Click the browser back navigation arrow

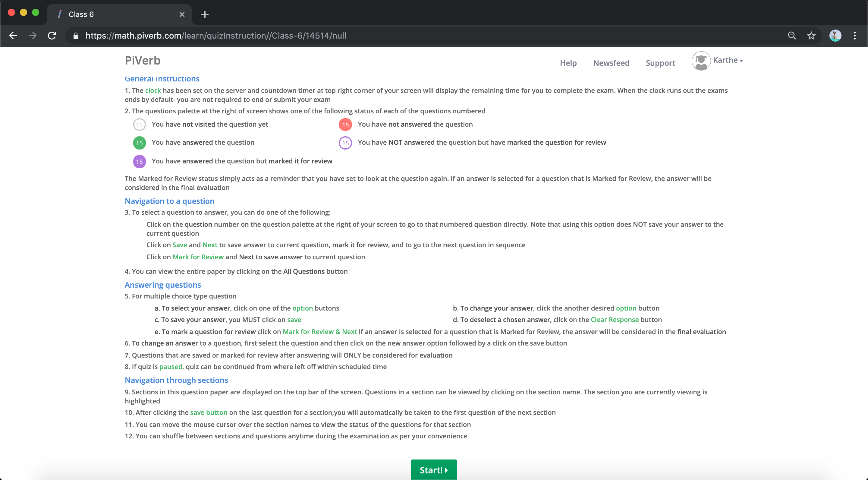(13, 36)
